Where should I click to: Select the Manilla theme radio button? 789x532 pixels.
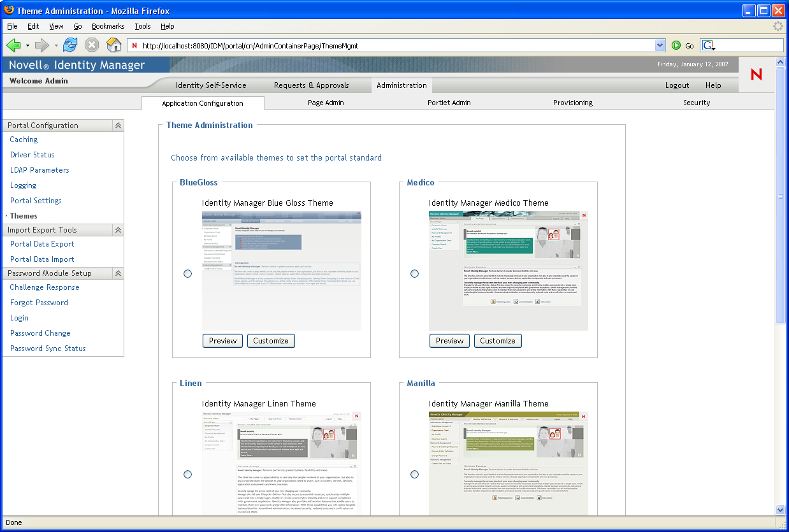click(414, 474)
